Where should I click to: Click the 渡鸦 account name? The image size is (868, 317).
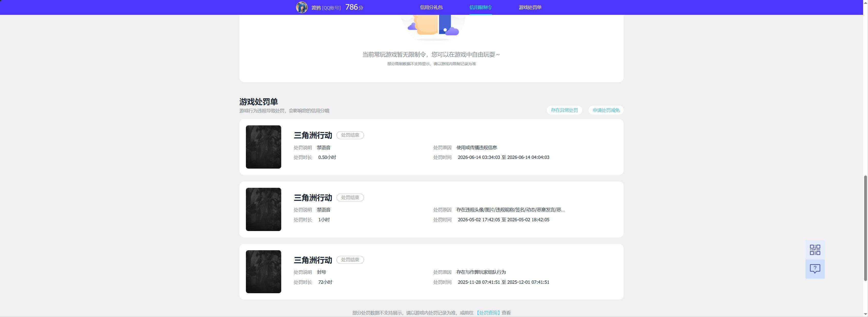(316, 8)
